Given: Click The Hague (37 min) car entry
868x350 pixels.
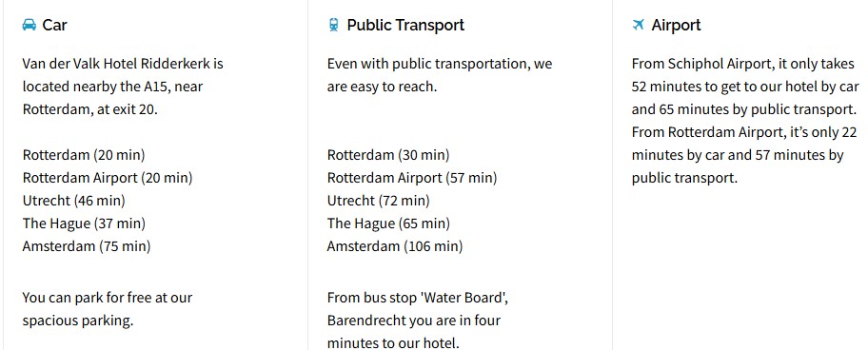Looking at the screenshot, I should point(84,224).
